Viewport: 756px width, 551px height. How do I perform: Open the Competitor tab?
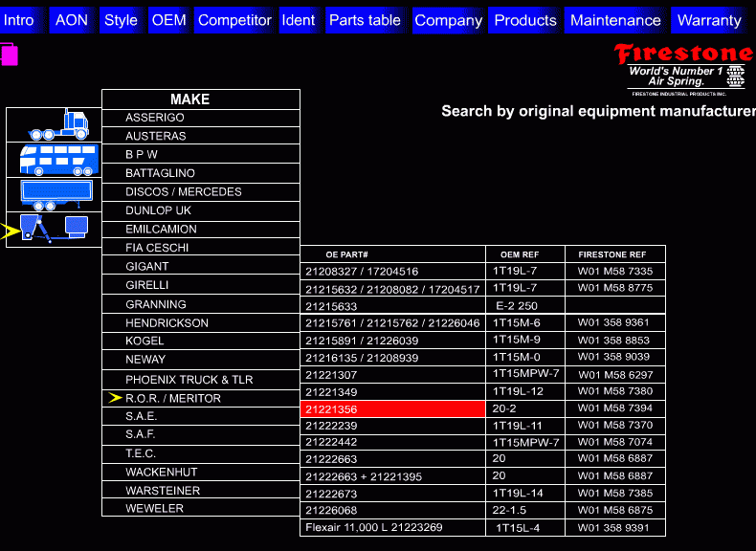point(234,20)
